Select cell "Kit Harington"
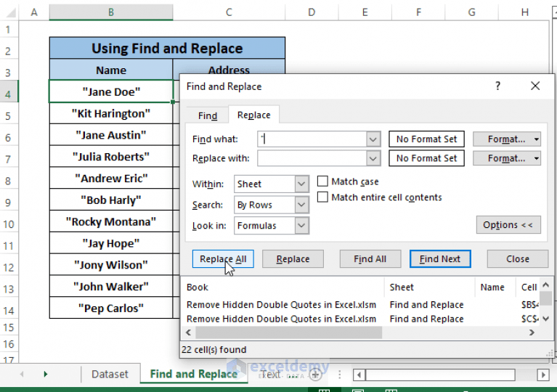557x392 pixels. (111, 114)
